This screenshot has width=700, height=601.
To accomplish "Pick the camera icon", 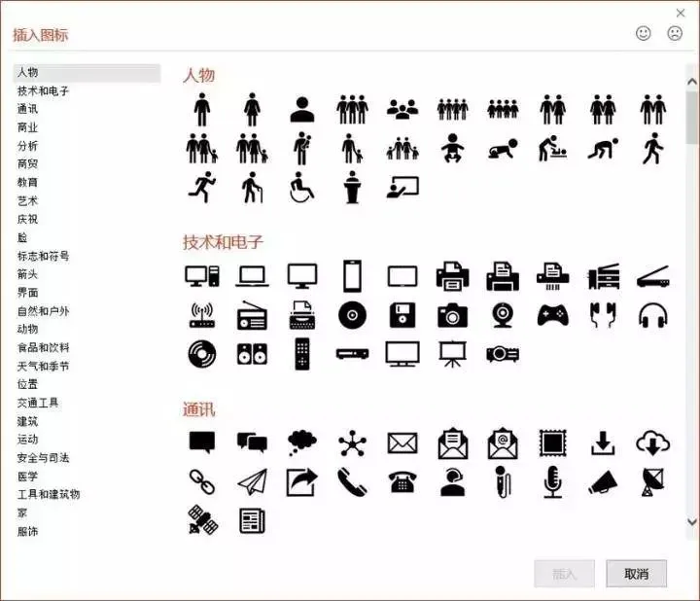I will coord(453,315).
